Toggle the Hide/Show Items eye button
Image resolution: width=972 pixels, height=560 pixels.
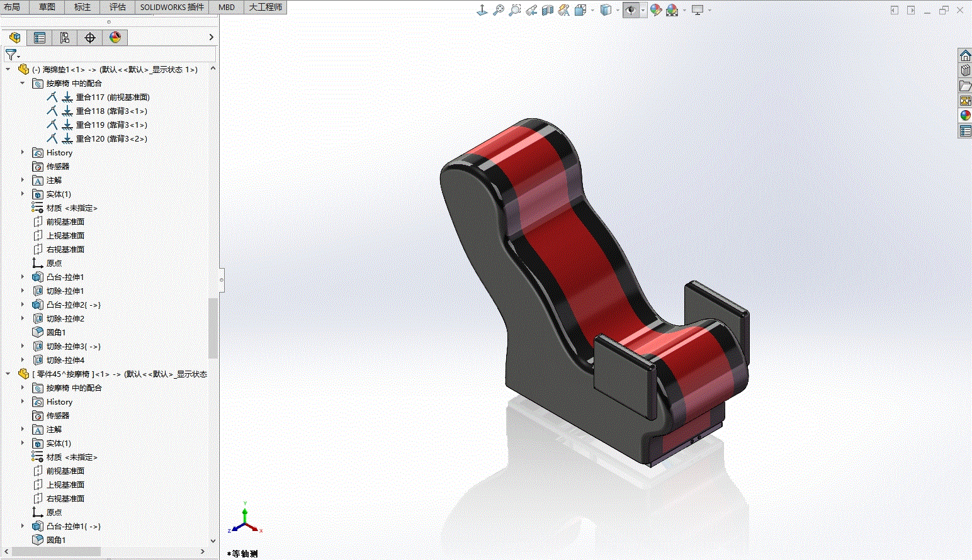pyautogui.click(x=630, y=10)
